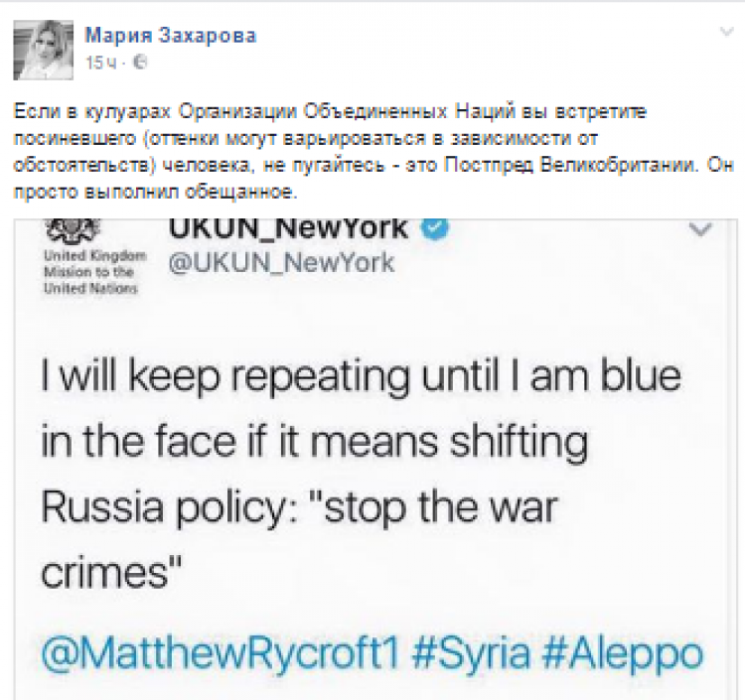The width and height of the screenshot is (745, 700).
Task: Click the Мария Захарова author name link
Action: click(x=171, y=36)
